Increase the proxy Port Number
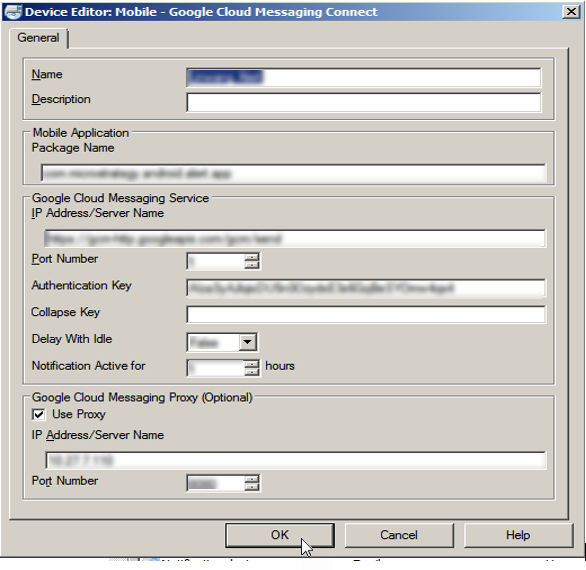 pyautogui.click(x=252, y=479)
